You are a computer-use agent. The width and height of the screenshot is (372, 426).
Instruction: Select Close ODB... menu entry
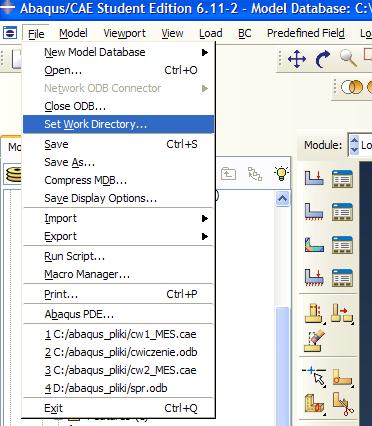[x=118, y=106]
